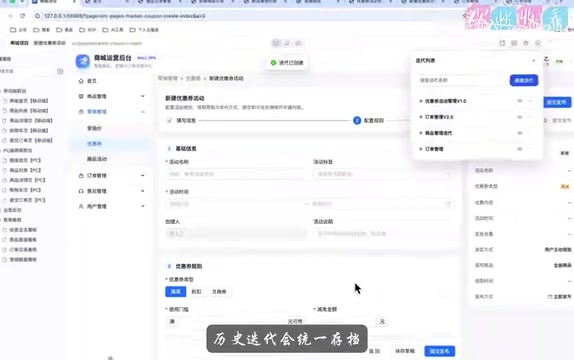Click the 商品管理 sidebar icon

pos(81,96)
